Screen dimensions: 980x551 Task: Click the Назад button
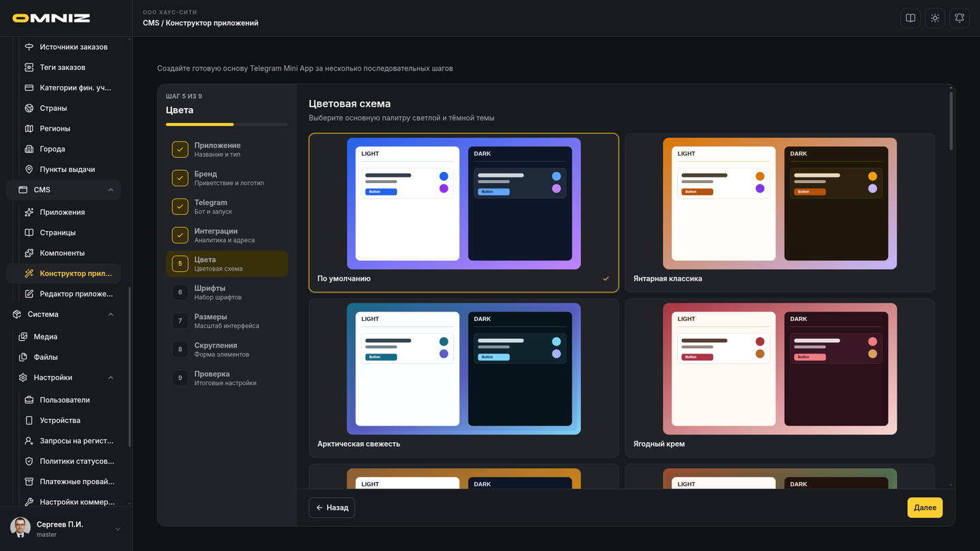coord(331,507)
